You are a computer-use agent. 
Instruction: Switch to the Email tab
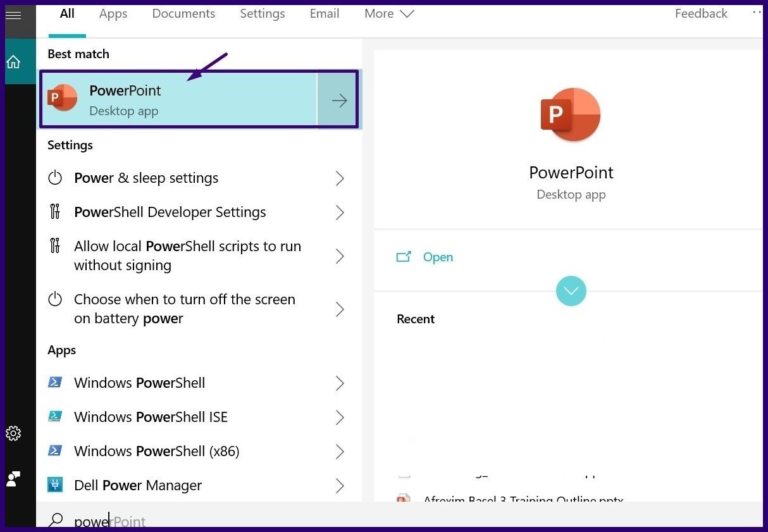[x=325, y=13]
